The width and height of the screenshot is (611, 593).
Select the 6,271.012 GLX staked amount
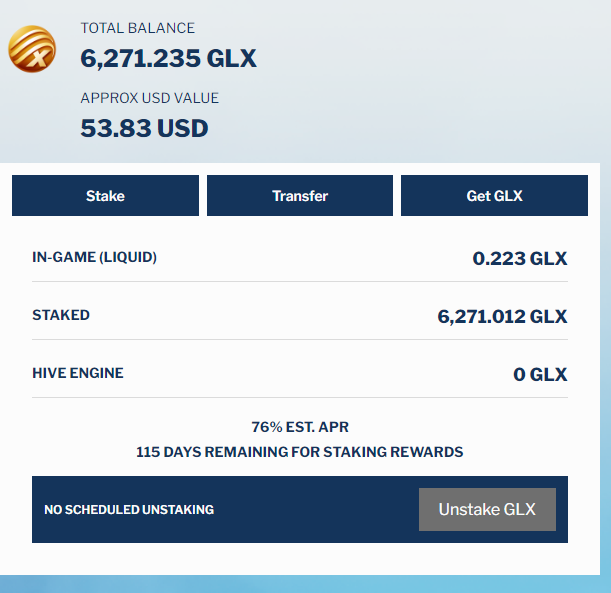coord(502,316)
